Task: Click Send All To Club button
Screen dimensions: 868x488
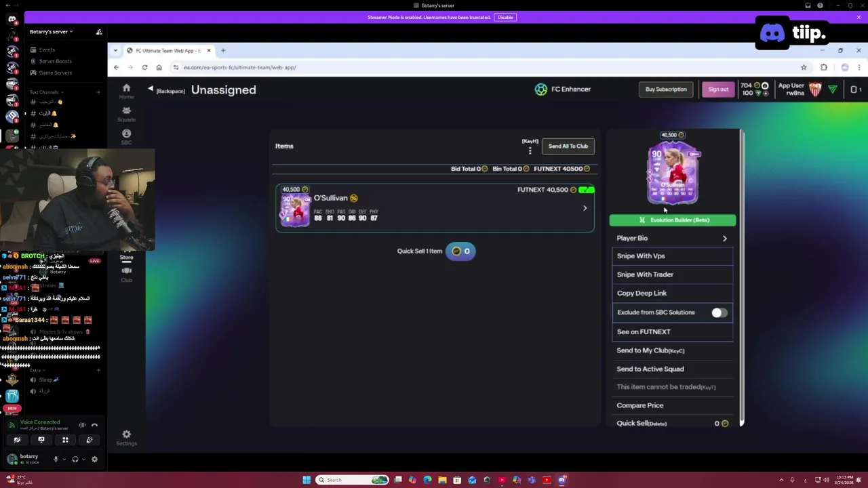Action: tap(568, 146)
